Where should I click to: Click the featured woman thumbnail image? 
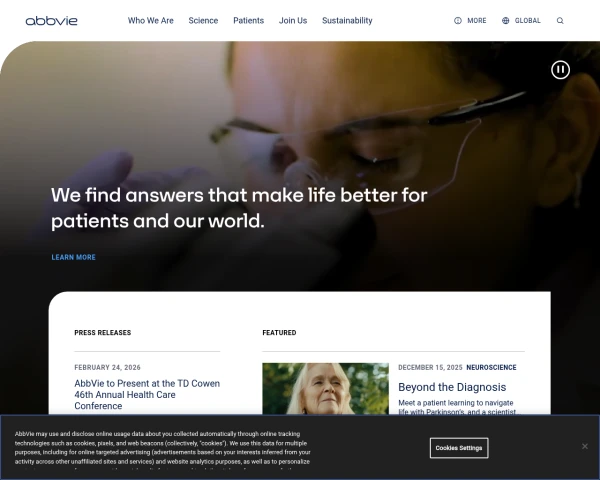coord(325,389)
